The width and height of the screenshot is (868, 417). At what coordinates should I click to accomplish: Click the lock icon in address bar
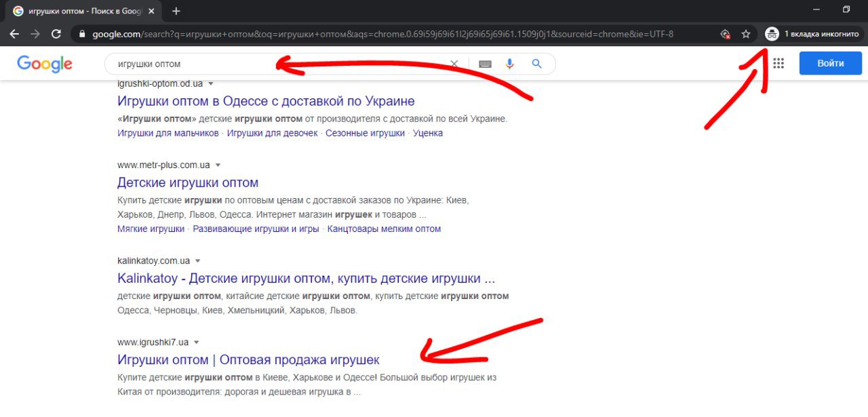(x=82, y=34)
